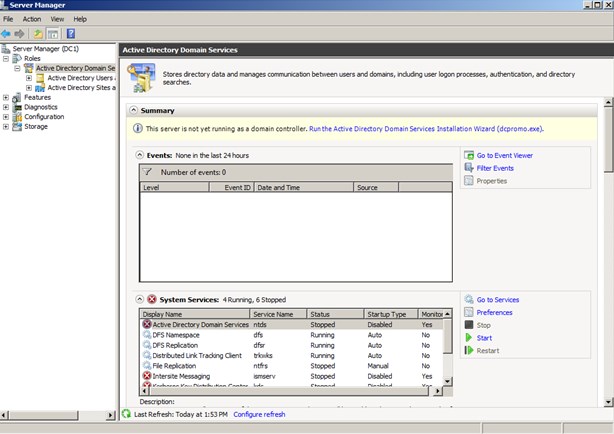This screenshot has height=434, width=614.
Task: Open the View menu
Action: tap(57, 19)
